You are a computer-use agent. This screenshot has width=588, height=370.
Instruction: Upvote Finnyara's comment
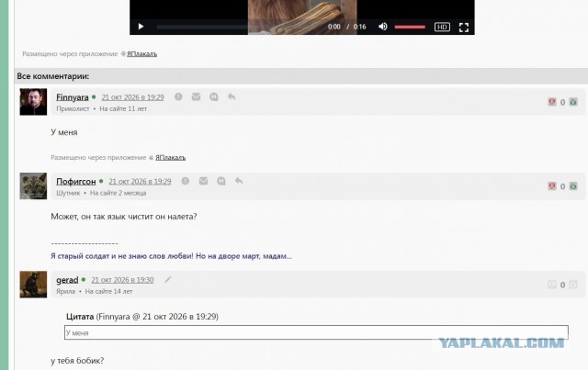click(573, 102)
